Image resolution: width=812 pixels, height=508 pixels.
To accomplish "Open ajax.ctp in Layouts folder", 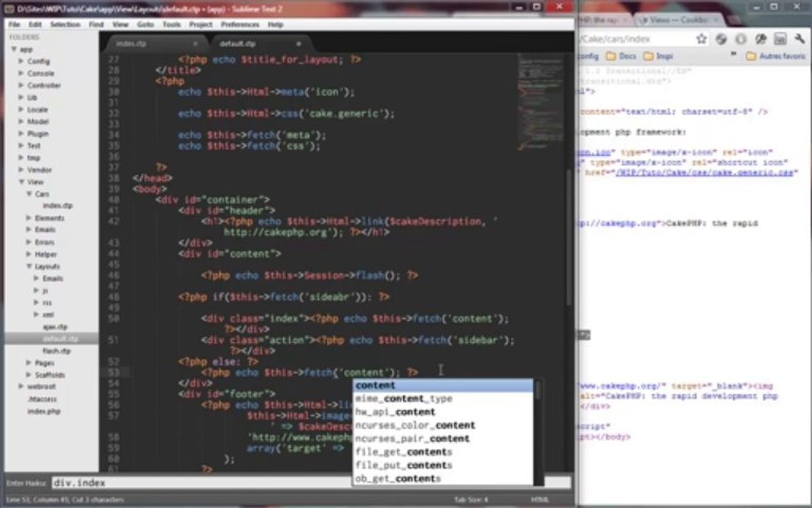I will [55, 327].
